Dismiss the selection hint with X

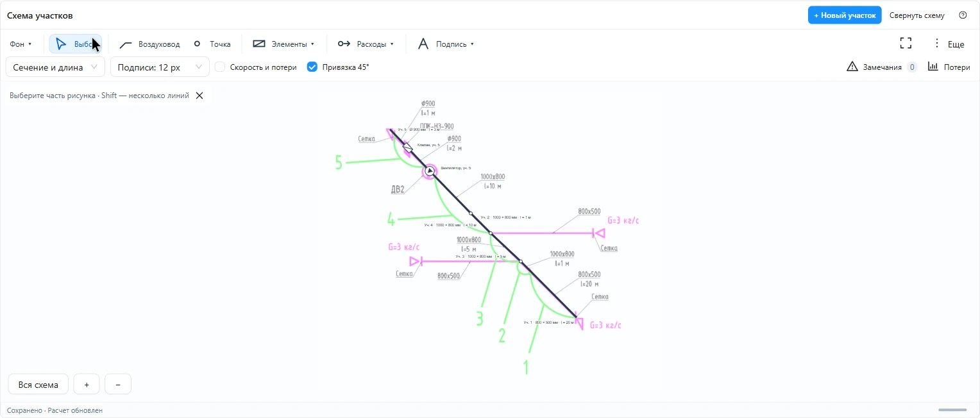tap(199, 96)
